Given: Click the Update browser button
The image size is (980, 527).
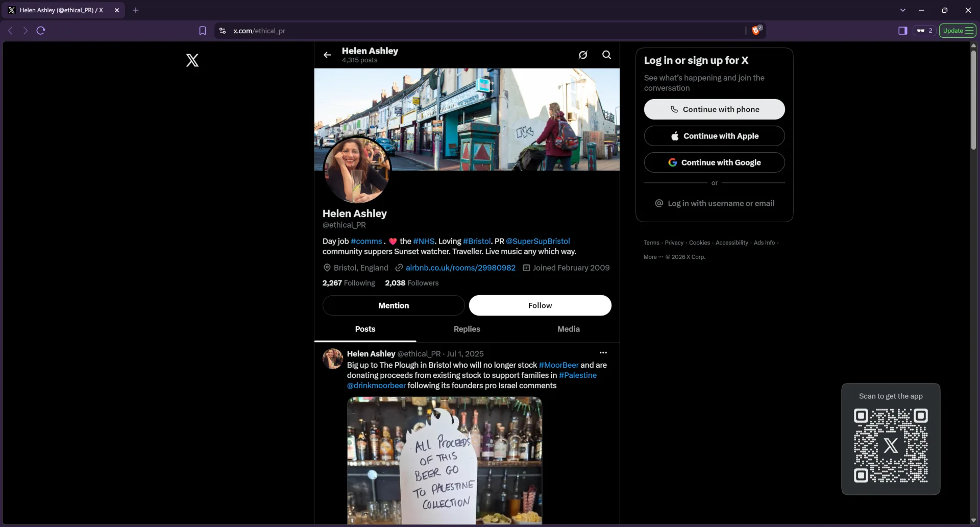Looking at the screenshot, I should [958, 31].
